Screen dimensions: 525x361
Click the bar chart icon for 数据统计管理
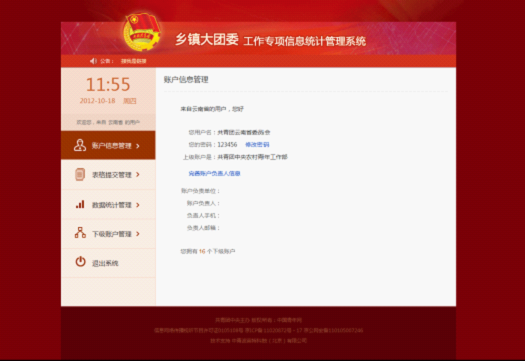click(x=80, y=204)
